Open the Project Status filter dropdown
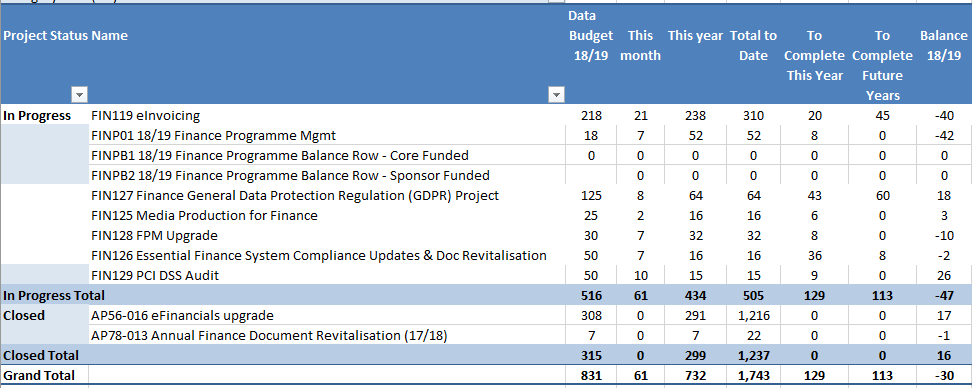Screen dimensions: 972x388 [79, 95]
